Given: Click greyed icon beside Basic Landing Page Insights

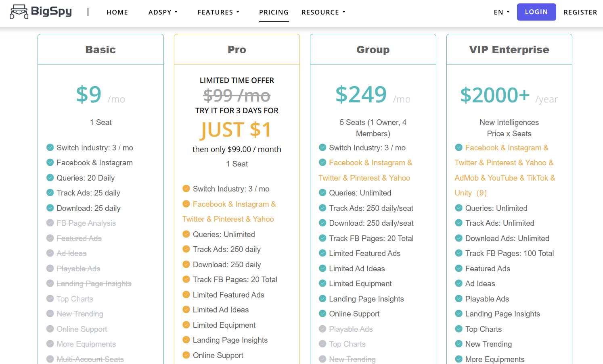Looking at the screenshot, I should point(50,283).
